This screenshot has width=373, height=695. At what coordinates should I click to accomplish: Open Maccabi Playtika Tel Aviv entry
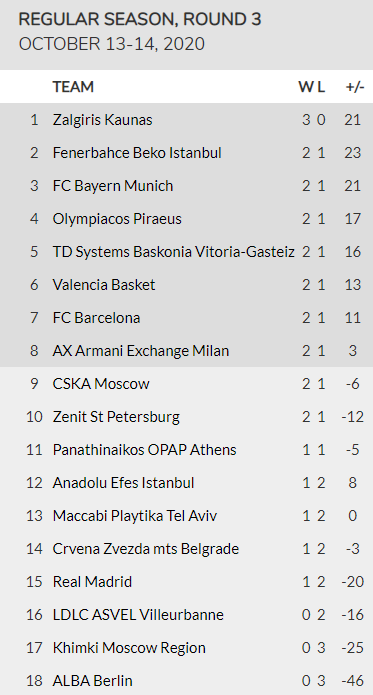coord(135,516)
